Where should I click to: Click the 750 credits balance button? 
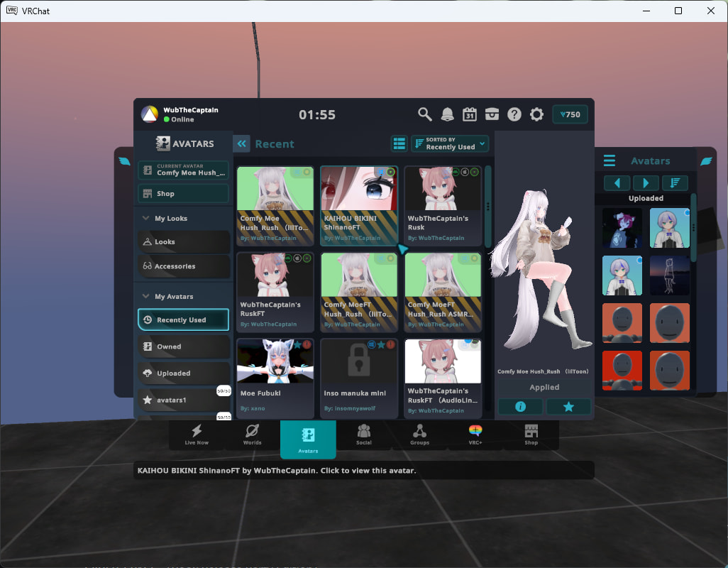(570, 114)
